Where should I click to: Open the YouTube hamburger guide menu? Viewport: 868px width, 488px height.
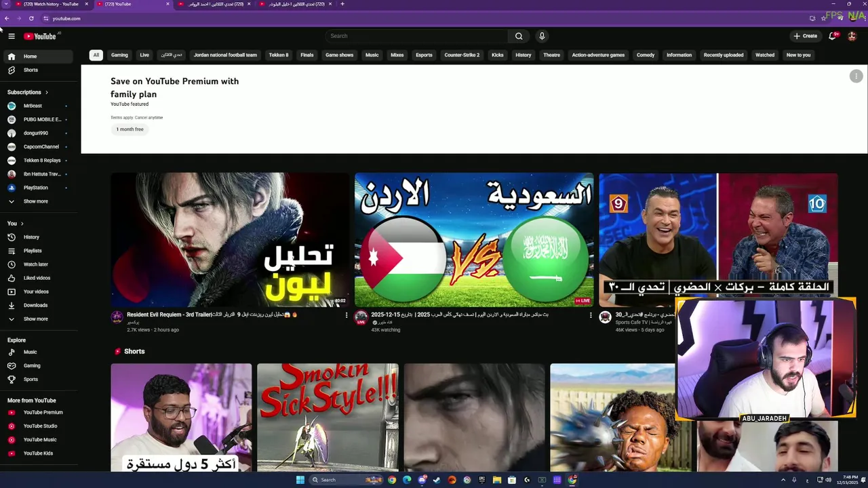[12, 36]
